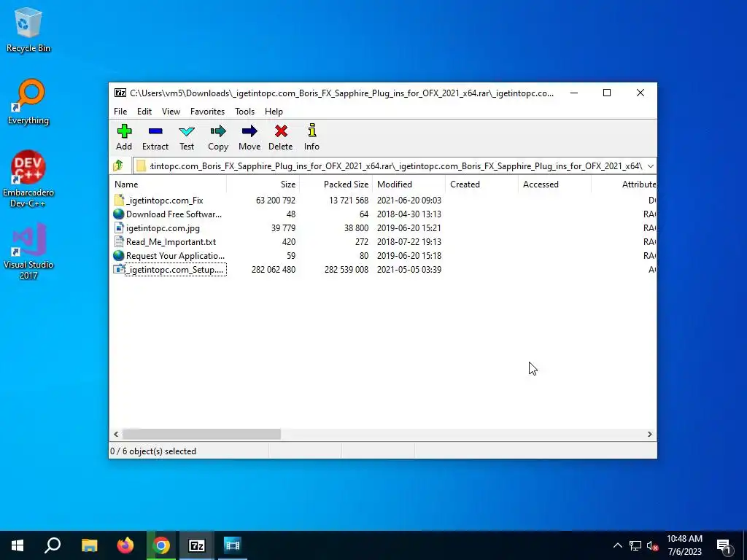This screenshot has height=560, width=747.
Task: Show hidden system tray icons
Action: tap(617, 545)
